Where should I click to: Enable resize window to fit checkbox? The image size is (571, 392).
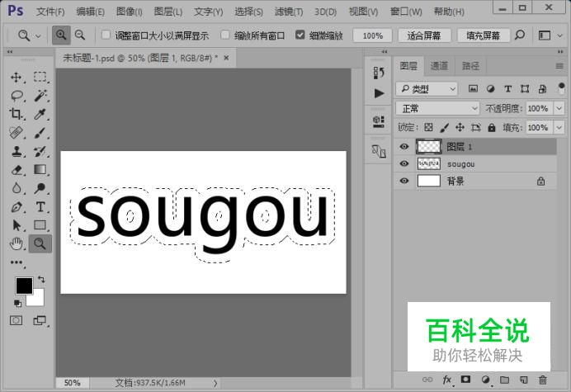point(106,35)
